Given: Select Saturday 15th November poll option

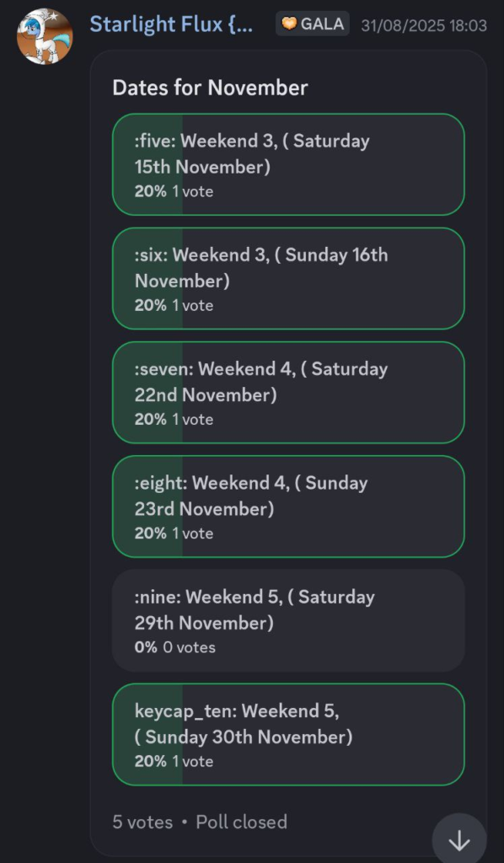Looking at the screenshot, I should coord(288,164).
